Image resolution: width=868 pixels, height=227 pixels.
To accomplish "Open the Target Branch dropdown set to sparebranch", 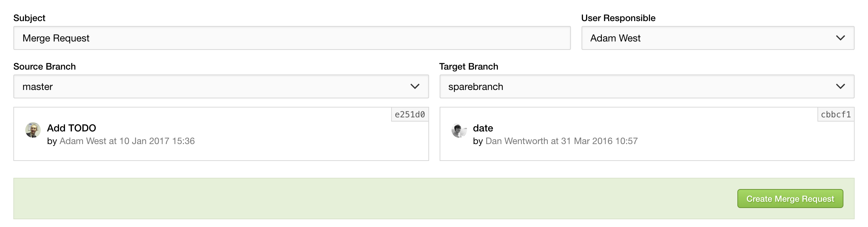I will point(647,86).
